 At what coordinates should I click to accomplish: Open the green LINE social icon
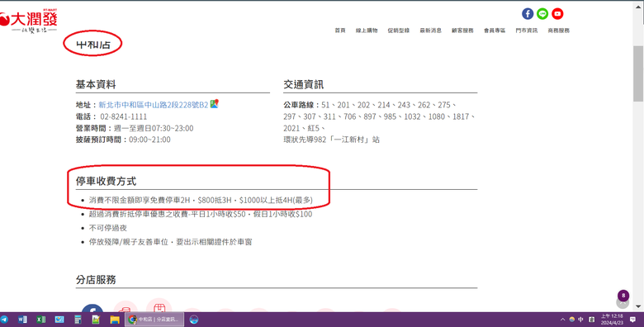[542, 13]
